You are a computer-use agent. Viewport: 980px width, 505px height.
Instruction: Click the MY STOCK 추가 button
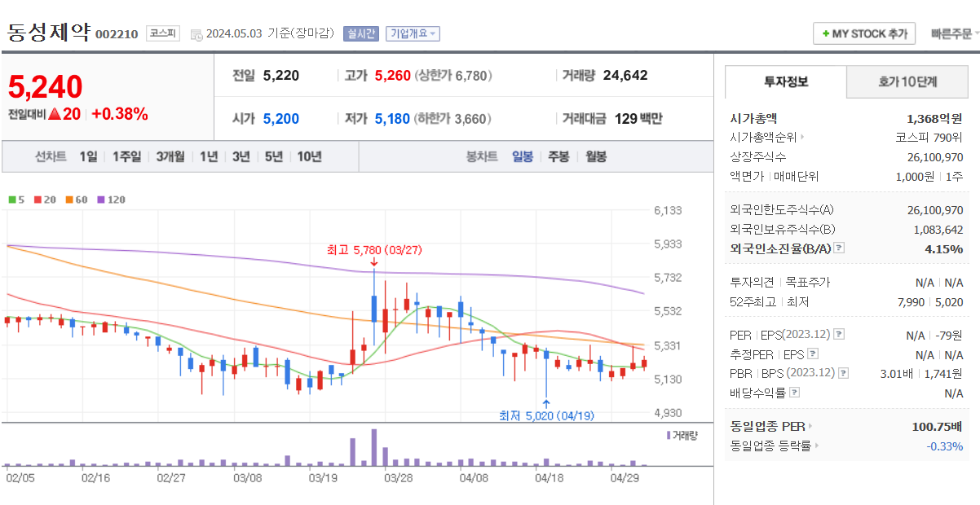coord(864,33)
